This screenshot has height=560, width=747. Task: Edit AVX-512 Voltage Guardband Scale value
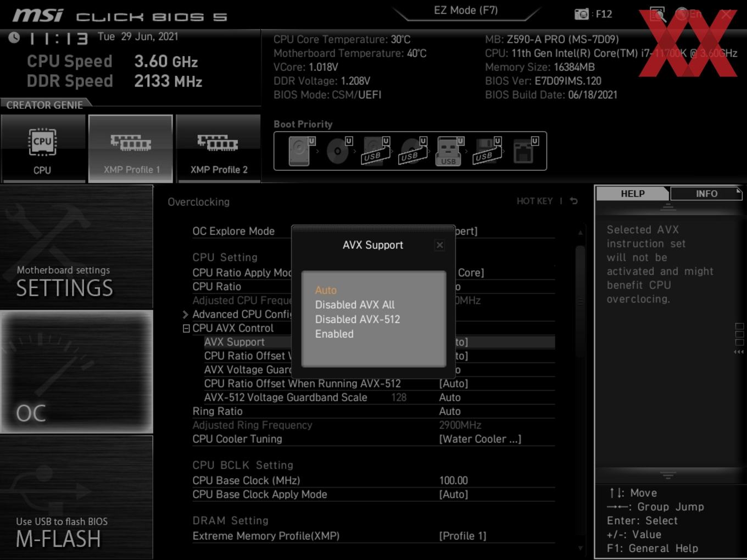click(x=450, y=397)
